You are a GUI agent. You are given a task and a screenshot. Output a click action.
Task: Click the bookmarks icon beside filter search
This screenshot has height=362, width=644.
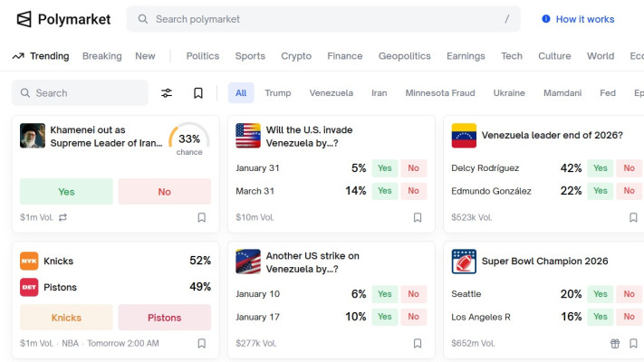(x=197, y=93)
